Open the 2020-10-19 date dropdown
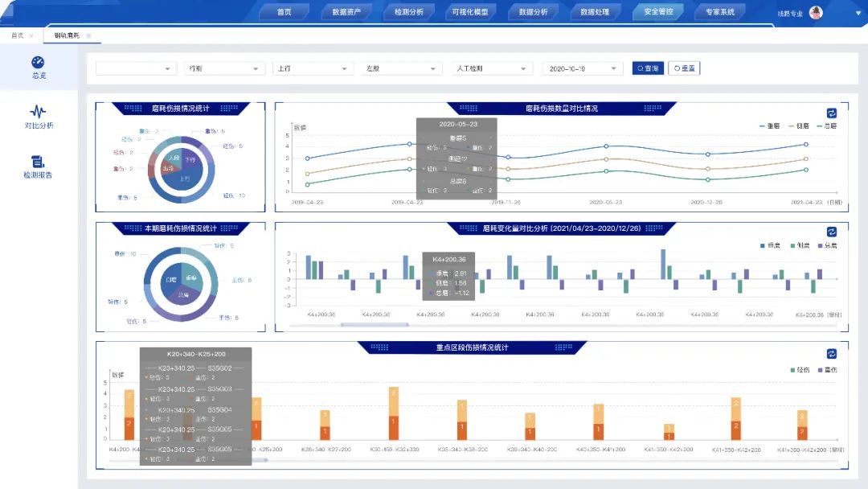 (582, 68)
